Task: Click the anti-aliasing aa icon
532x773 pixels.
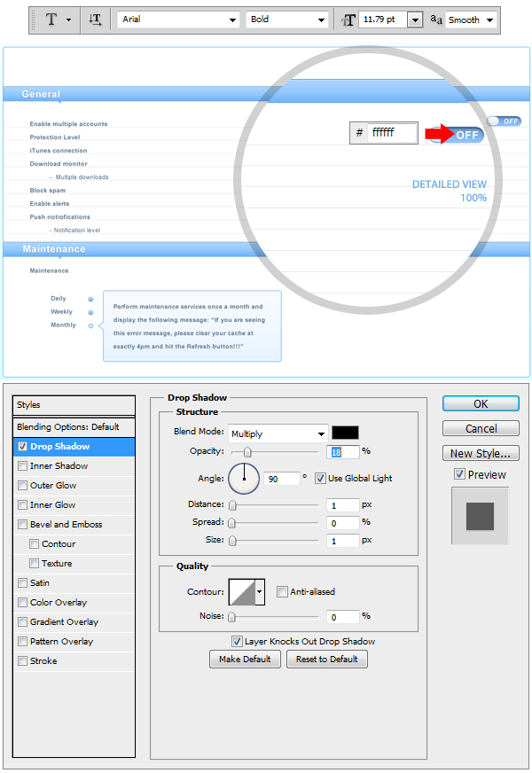Action: [436, 20]
